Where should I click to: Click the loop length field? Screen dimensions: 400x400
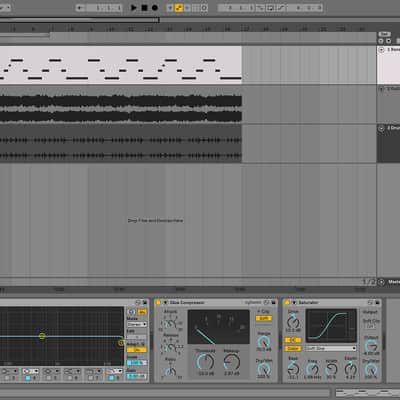pyautogui.click(x=305, y=8)
